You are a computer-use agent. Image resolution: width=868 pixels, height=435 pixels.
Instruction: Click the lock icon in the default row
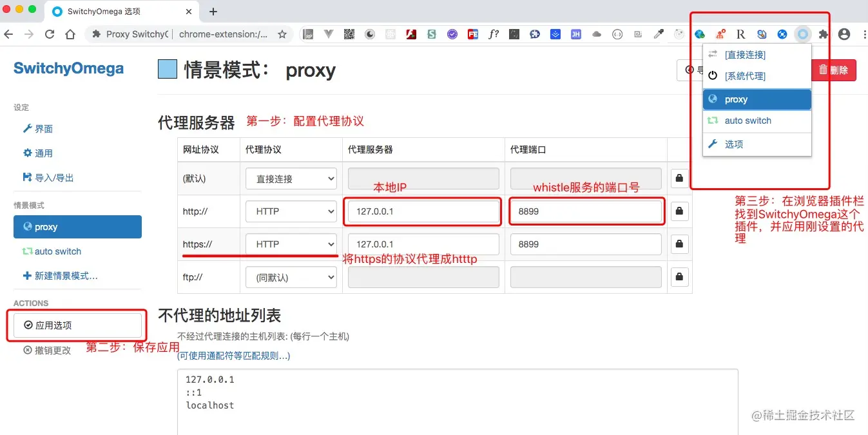679,178
